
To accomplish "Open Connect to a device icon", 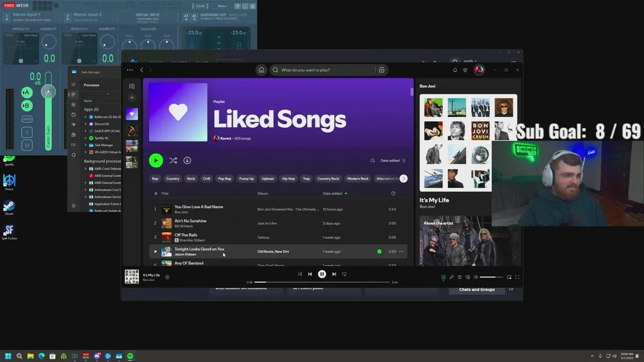I will [467, 277].
